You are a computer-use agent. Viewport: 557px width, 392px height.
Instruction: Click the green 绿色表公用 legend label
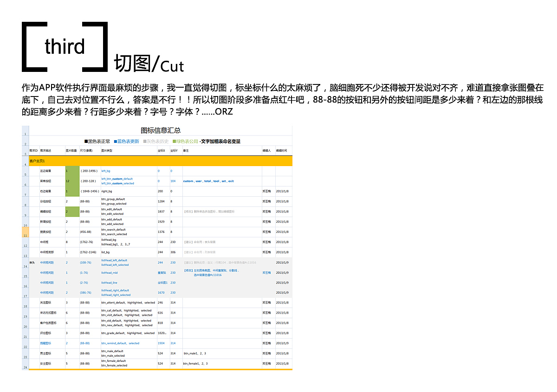(x=187, y=141)
